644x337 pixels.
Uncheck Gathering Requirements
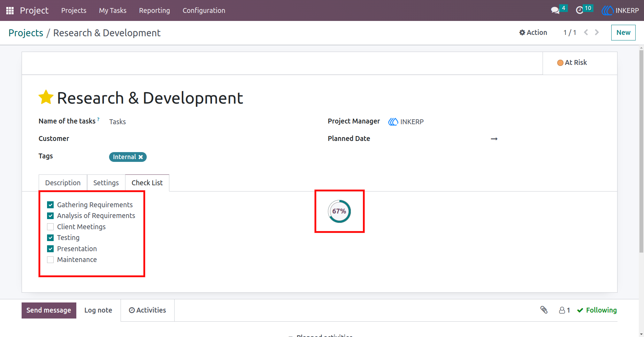coord(51,205)
